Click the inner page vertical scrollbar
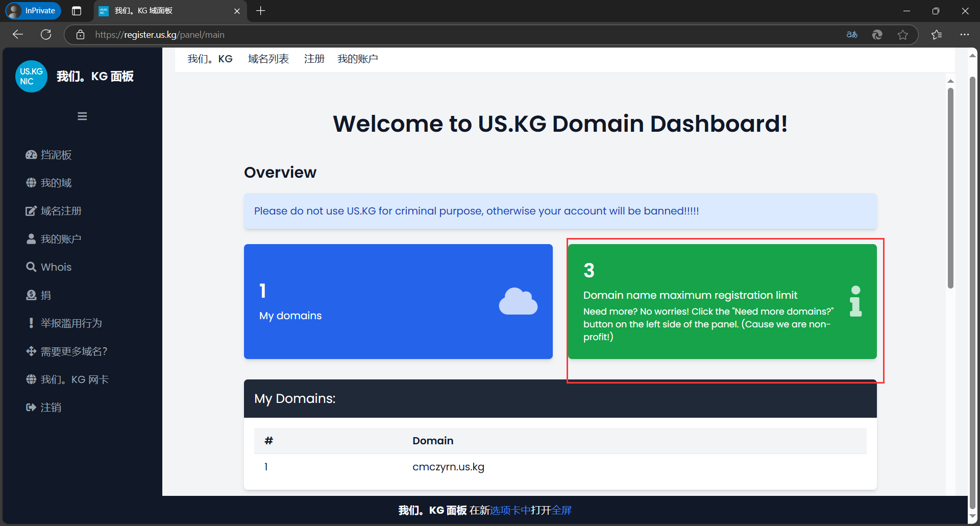 [950, 189]
